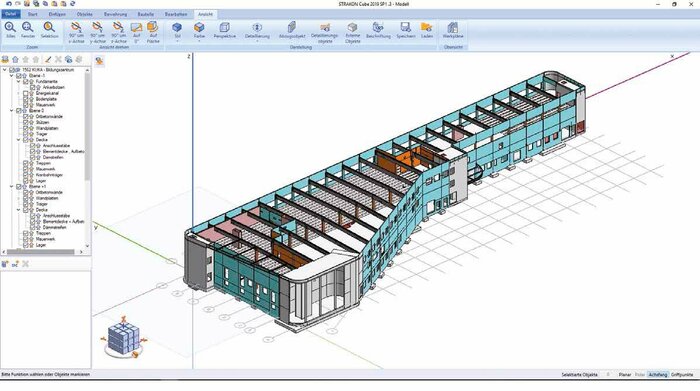Collapse the Fundamente tree node
The image size is (700, 391).
[19, 82]
